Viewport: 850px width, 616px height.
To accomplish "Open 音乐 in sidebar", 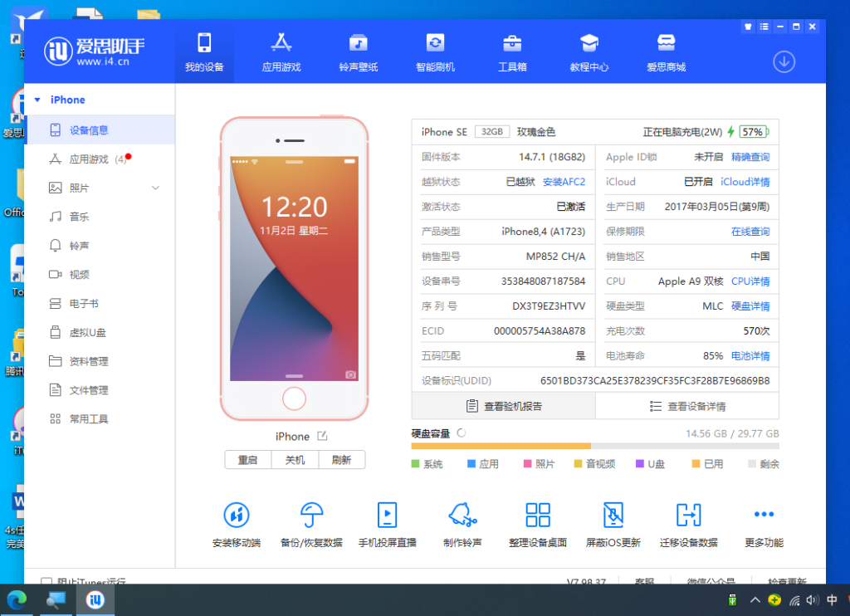I will pyautogui.click(x=100, y=217).
